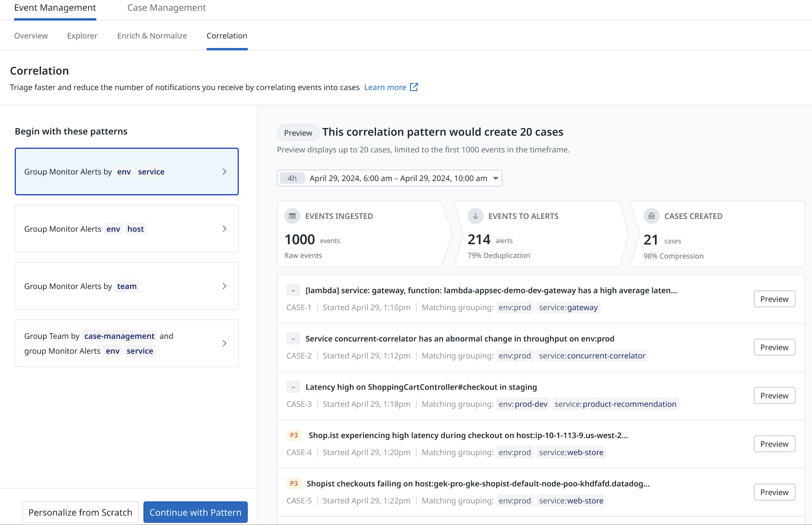Click the Events to Alerts arrow icon
The height and width of the screenshot is (525, 812).
[x=475, y=216]
